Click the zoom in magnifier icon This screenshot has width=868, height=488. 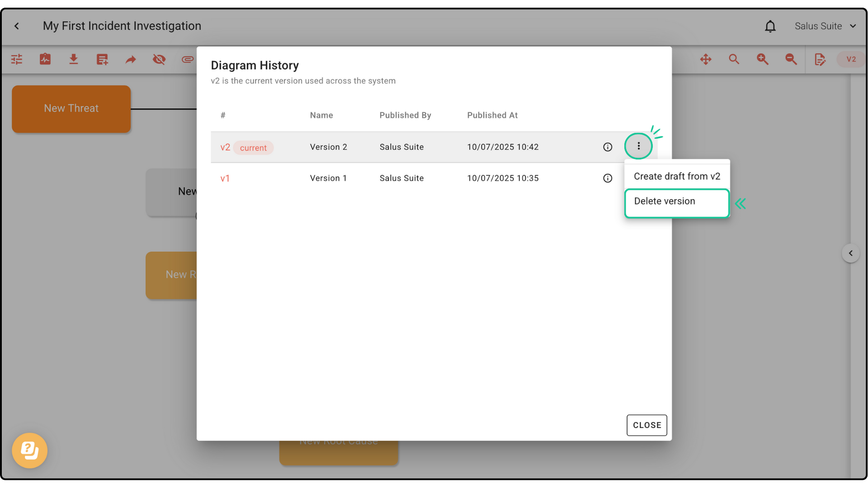coord(762,59)
